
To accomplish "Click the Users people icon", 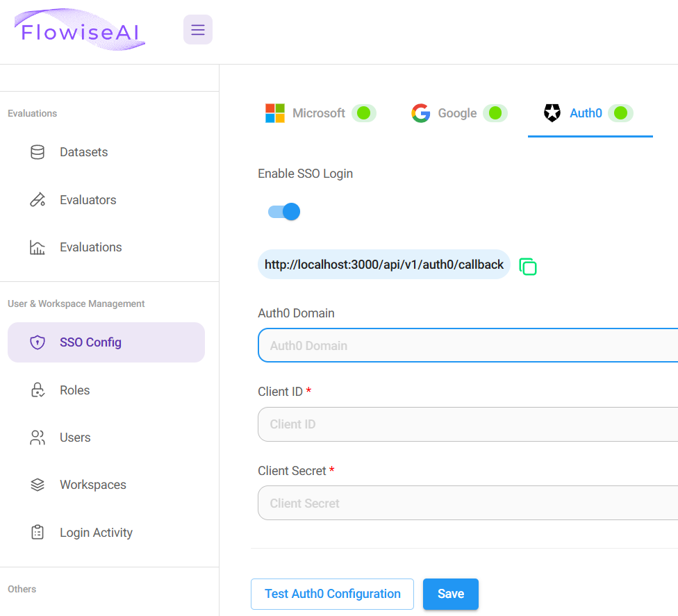I will [38, 438].
